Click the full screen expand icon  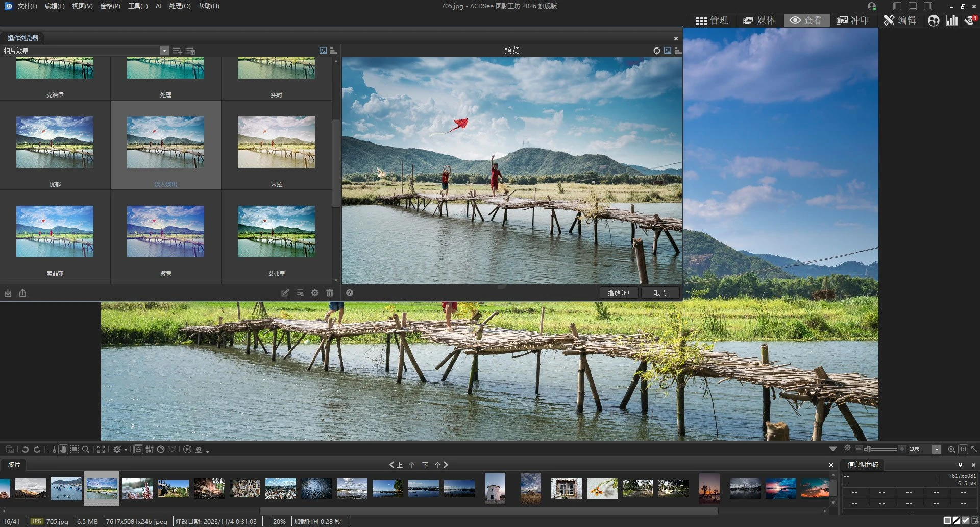point(101,449)
